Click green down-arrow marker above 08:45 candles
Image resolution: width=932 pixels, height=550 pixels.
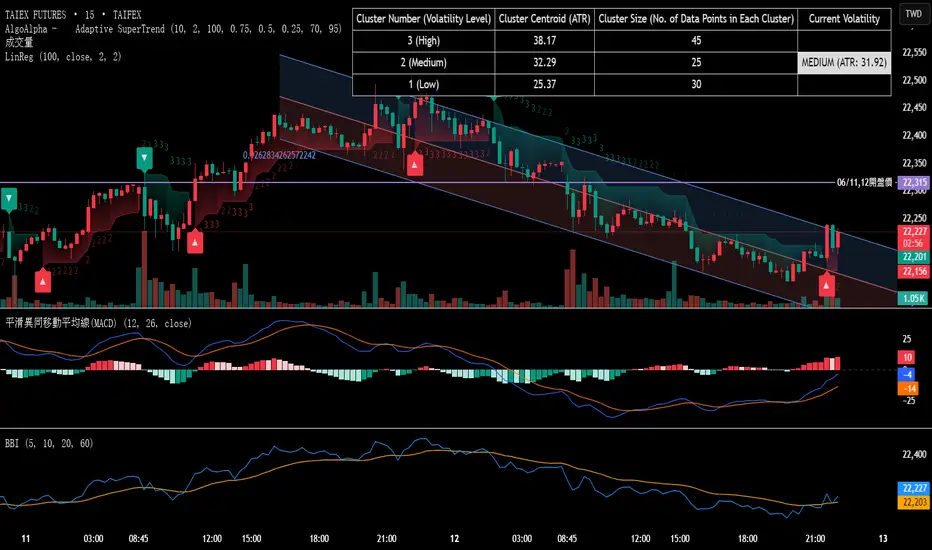[144, 158]
